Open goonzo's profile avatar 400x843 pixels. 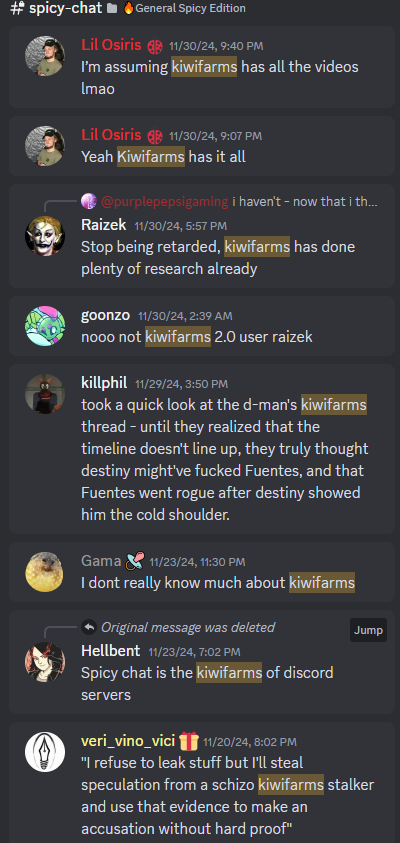pyautogui.click(x=45, y=326)
